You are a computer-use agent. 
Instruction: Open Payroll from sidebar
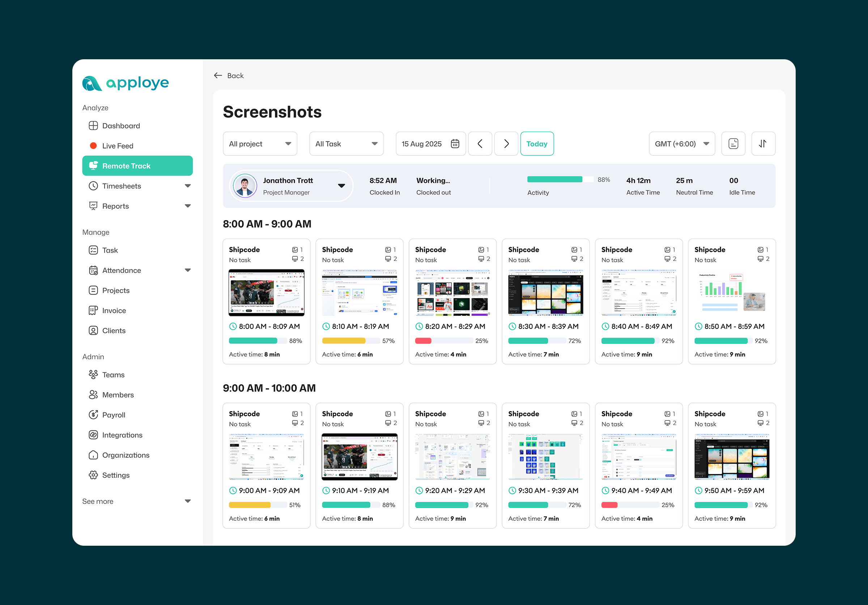pos(114,415)
